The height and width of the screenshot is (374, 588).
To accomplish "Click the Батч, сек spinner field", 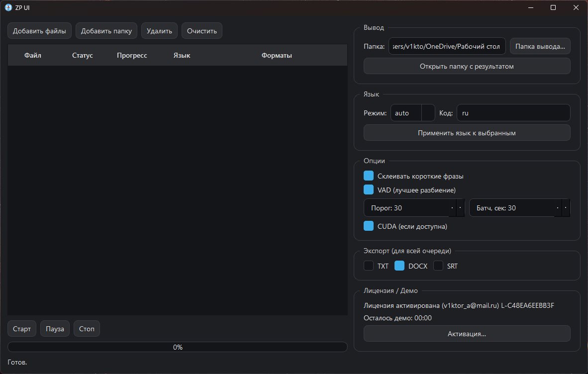I will point(512,208).
